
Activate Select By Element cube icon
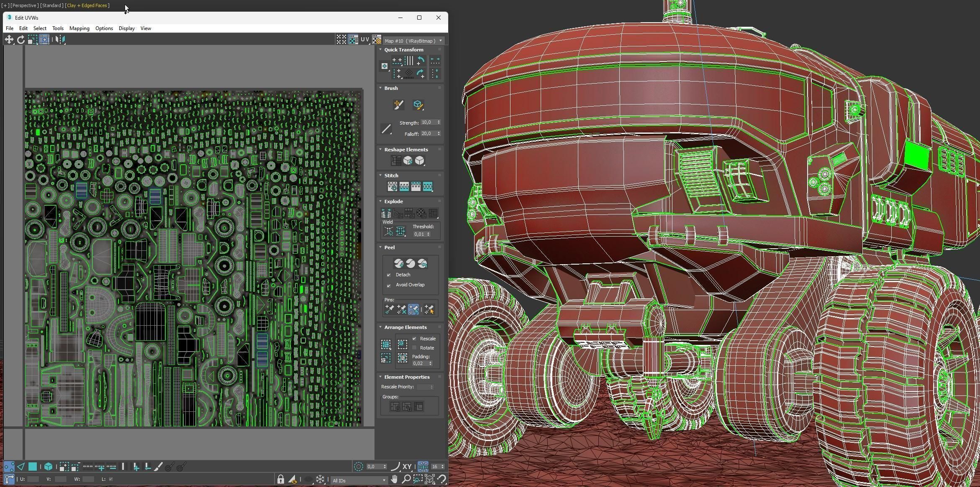click(x=48, y=467)
